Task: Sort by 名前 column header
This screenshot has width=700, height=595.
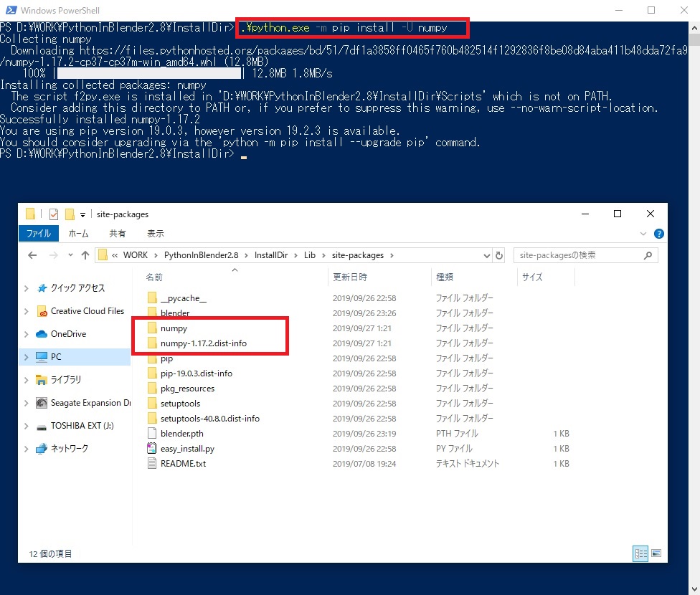Action: [154, 277]
